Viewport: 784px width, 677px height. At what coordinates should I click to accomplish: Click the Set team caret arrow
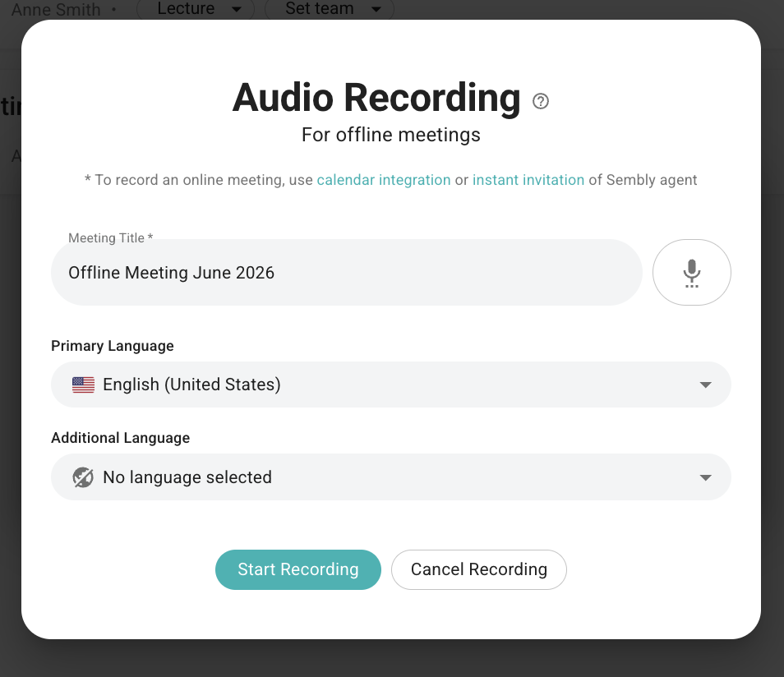[x=376, y=9]
